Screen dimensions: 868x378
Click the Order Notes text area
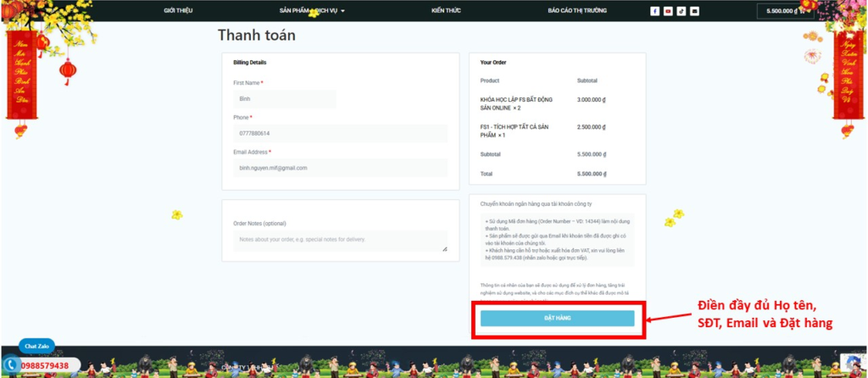339,241
